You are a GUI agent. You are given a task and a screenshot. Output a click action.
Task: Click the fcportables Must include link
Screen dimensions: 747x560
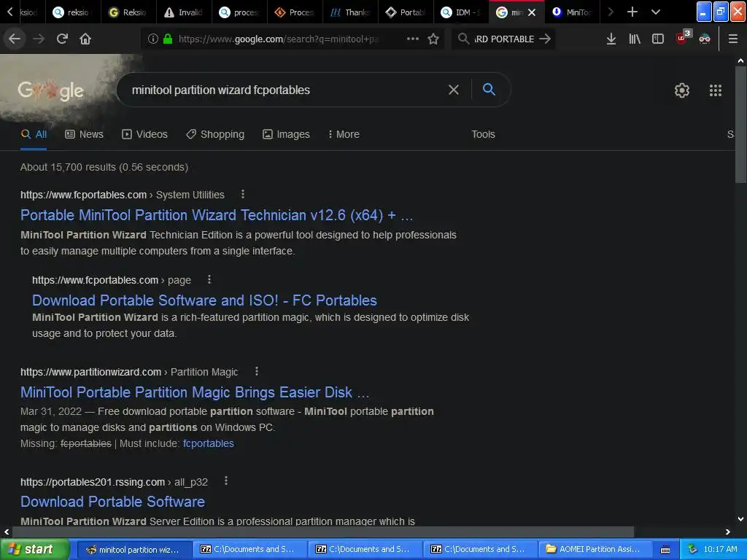pyautogui.click(x=208, y=443)
